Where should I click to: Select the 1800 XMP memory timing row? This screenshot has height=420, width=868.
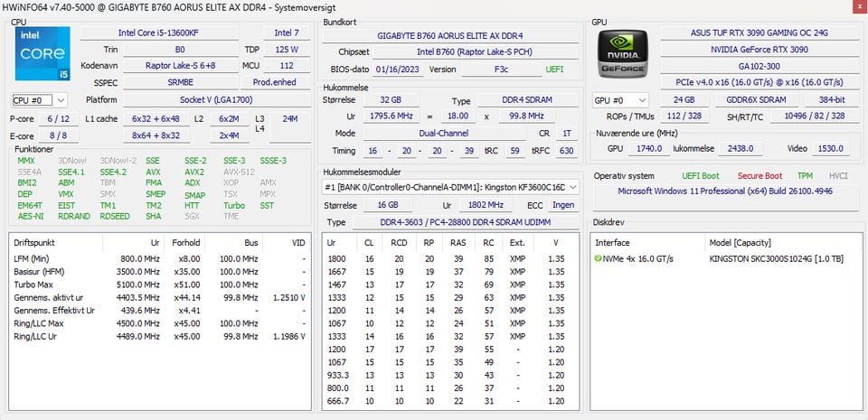[x=452, y=259]
